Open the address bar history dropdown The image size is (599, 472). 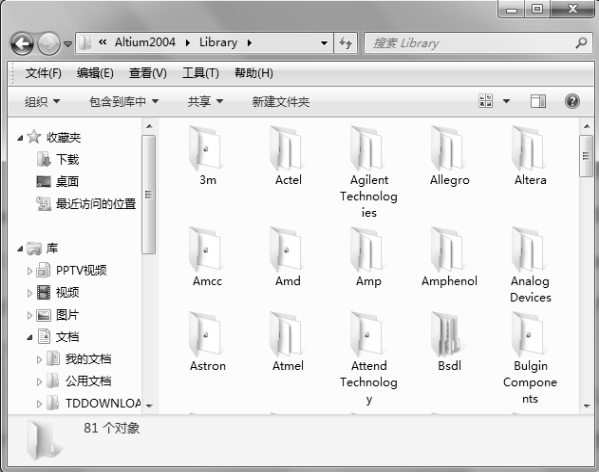click(324, 43)
